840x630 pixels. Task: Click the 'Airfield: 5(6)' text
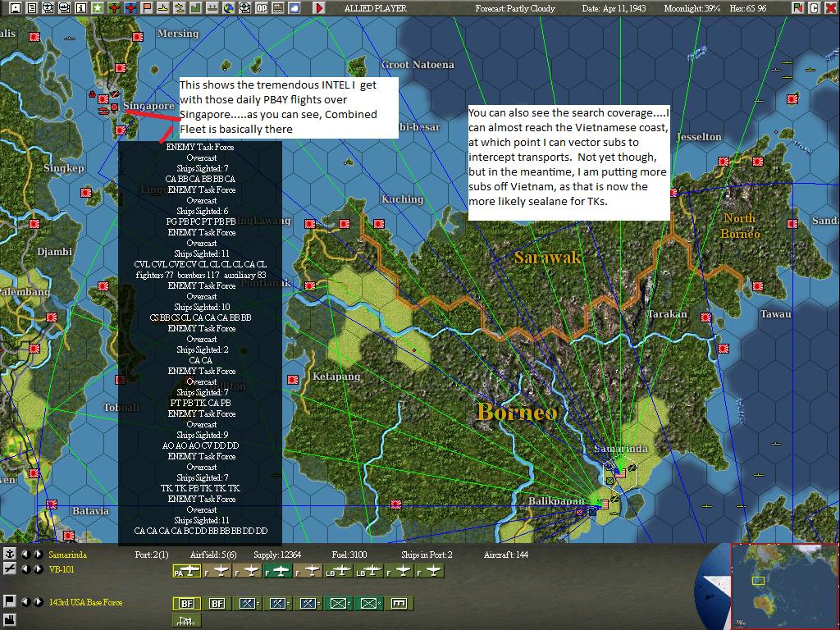pyautogui.click(x=213, y=555)
